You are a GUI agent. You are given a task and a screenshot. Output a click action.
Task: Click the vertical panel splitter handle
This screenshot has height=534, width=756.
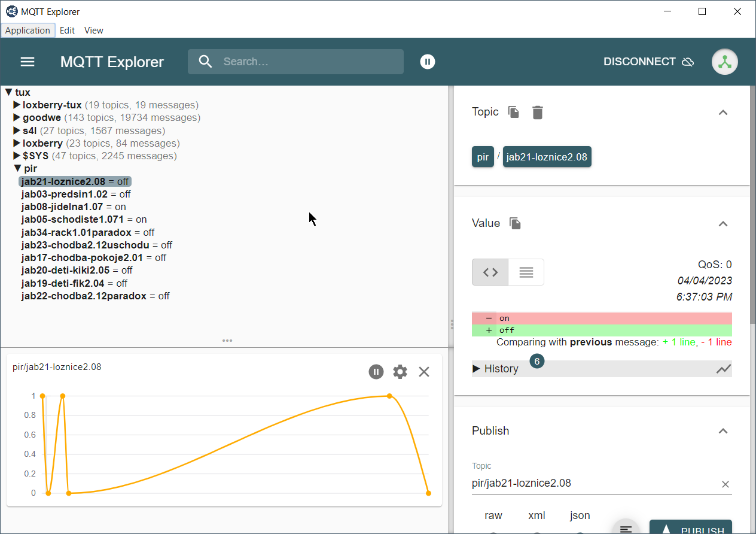click(x=452, y=324)
